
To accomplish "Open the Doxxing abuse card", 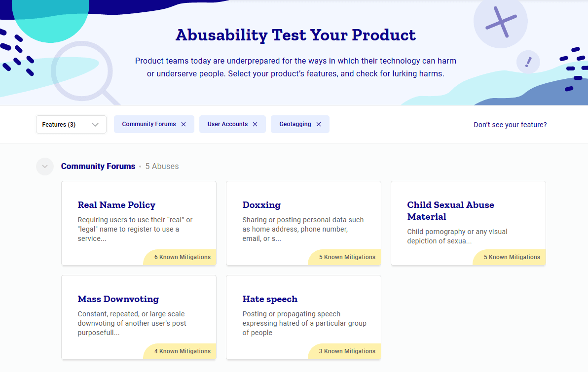I will point(303,223).
